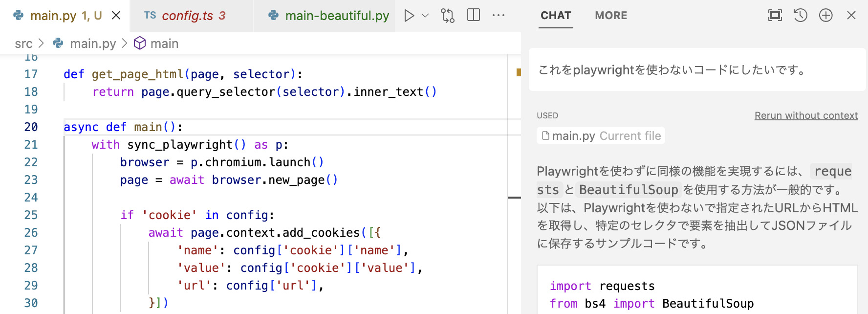
Task: Start a new chat
Action: coord(825,16)
